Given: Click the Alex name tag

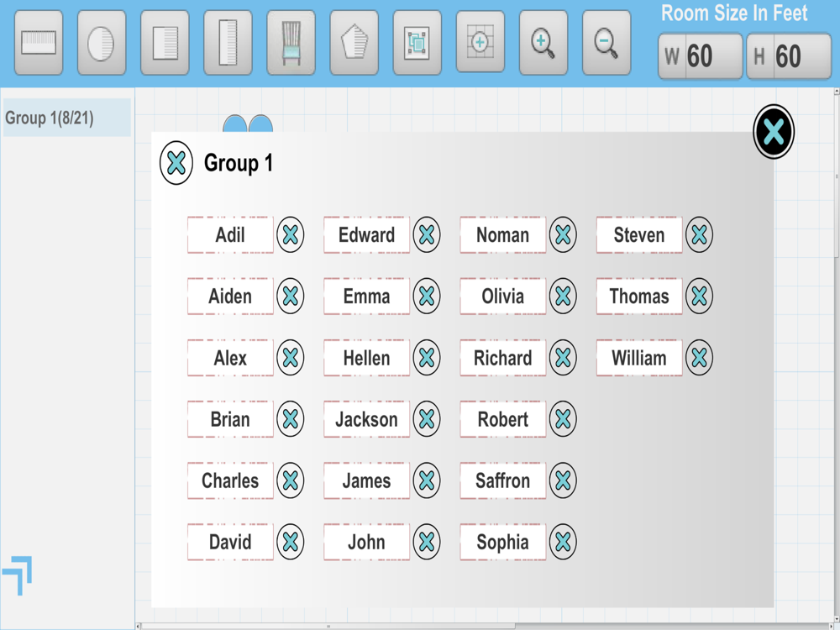Looking at the screenshot, I should coord(230,357).
